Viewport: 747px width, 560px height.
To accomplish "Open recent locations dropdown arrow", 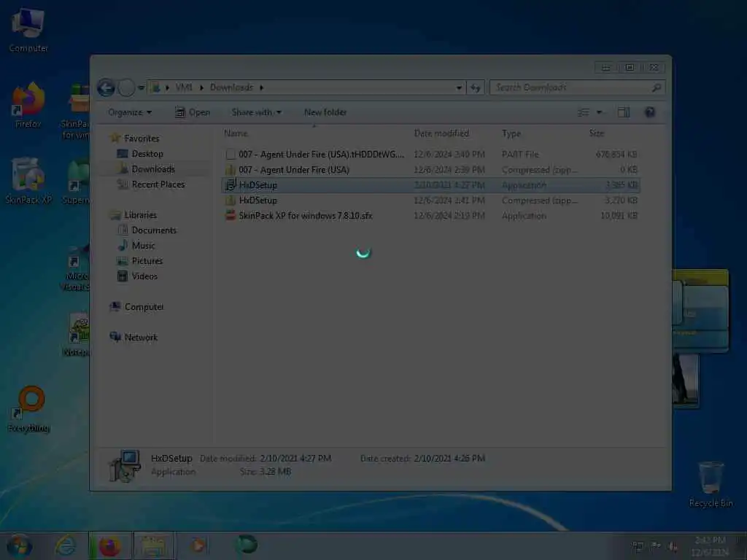I will pyautogui.click(x=141, y=87).
